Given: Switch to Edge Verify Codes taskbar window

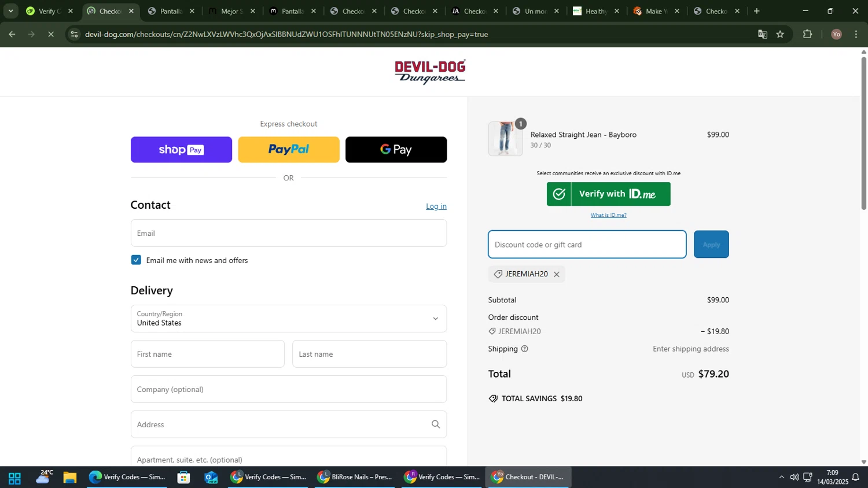Looking at the screenshot, I should (127, 477).
